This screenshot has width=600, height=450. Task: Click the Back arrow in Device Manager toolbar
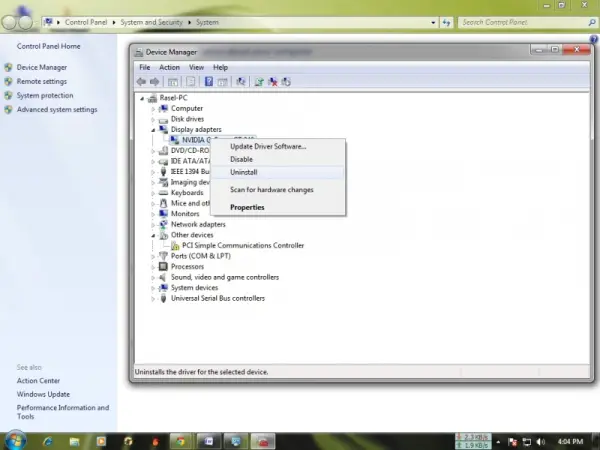(x=141, y=82)
